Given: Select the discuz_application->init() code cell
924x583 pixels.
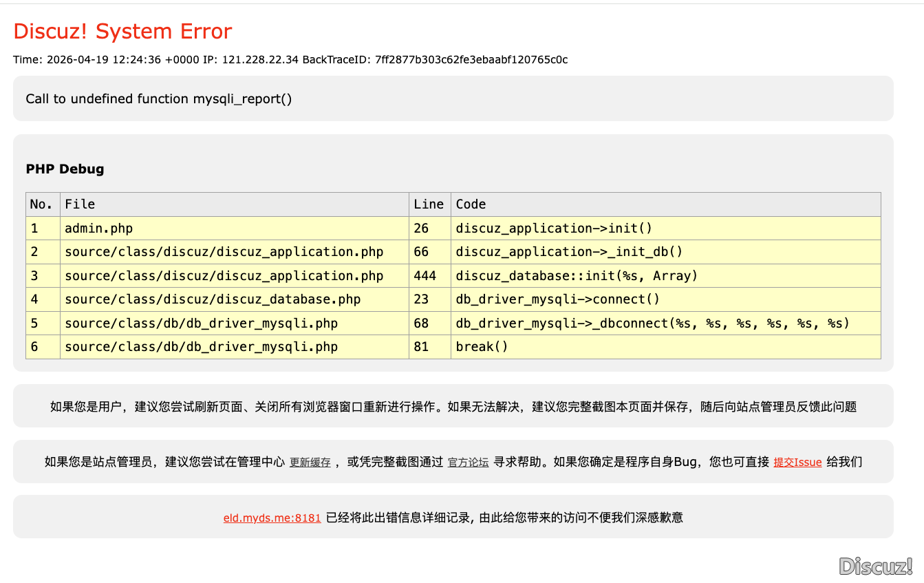Looking at the screenshot, I should [554, 229].
